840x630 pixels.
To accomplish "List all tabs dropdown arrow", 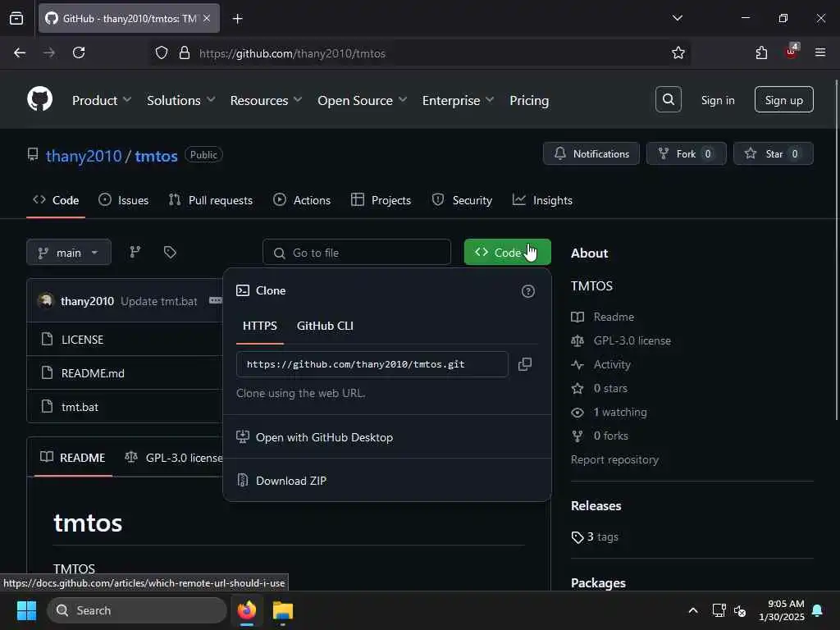I will (677, 18).
